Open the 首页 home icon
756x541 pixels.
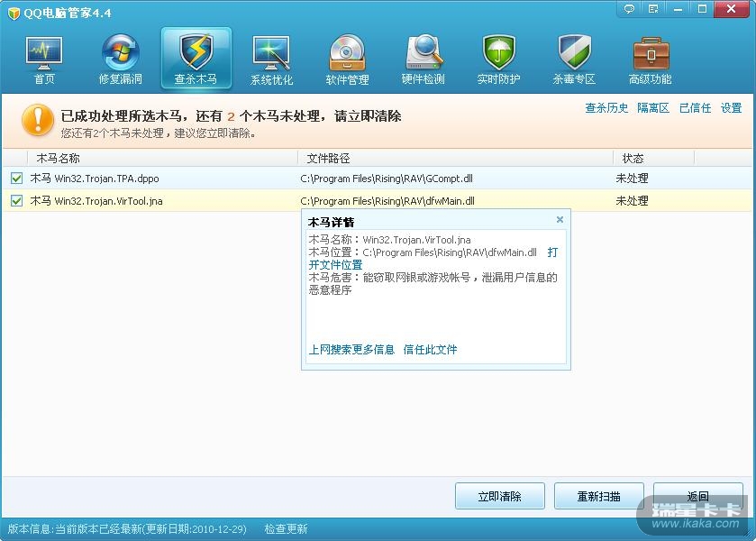(44, 60)
